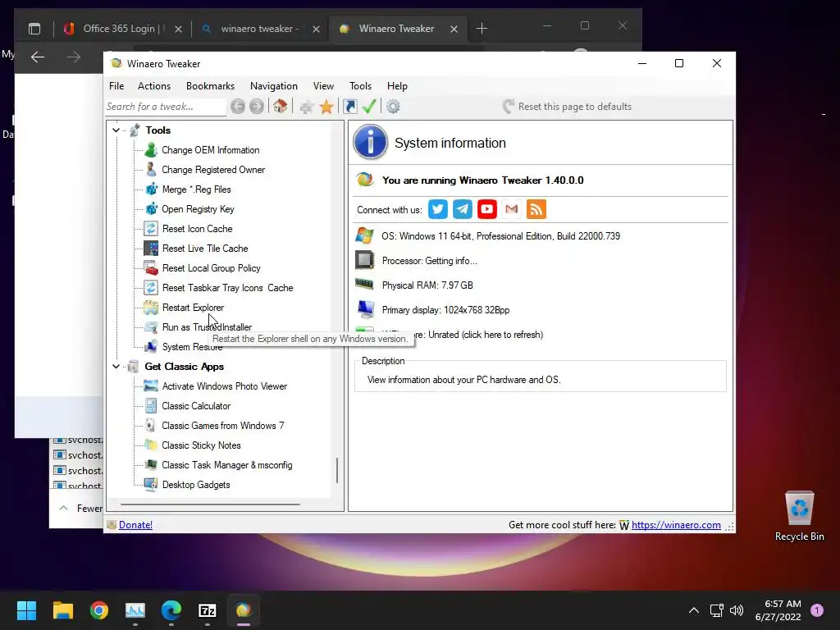The width and height of the screenshot is (840, 630).
Task: Select Classic Task Manager & msconfig
Action: click(227, 465)
